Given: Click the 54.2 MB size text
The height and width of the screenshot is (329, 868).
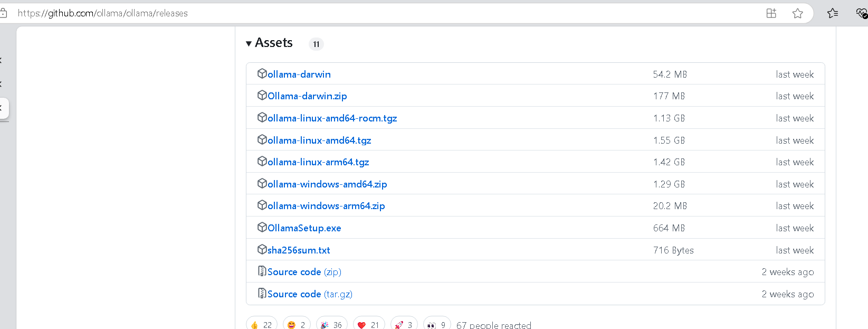Looking at the screenshot, I should point(670,74).
